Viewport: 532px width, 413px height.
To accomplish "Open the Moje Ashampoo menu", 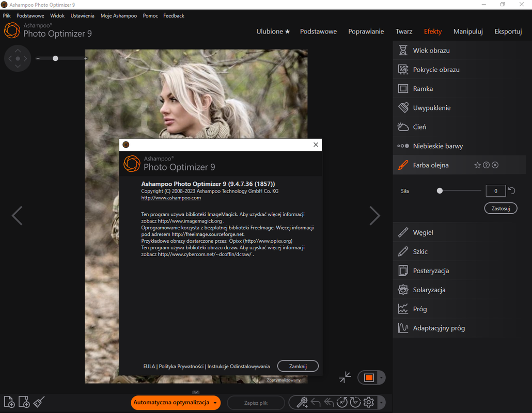I will pyautogui.click(x=119, y=15).
